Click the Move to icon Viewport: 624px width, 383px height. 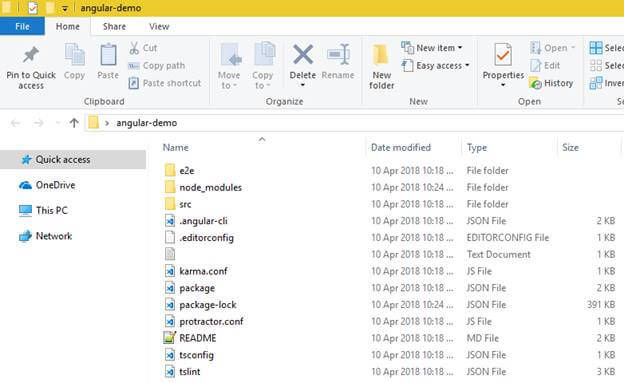pos(231,55)
